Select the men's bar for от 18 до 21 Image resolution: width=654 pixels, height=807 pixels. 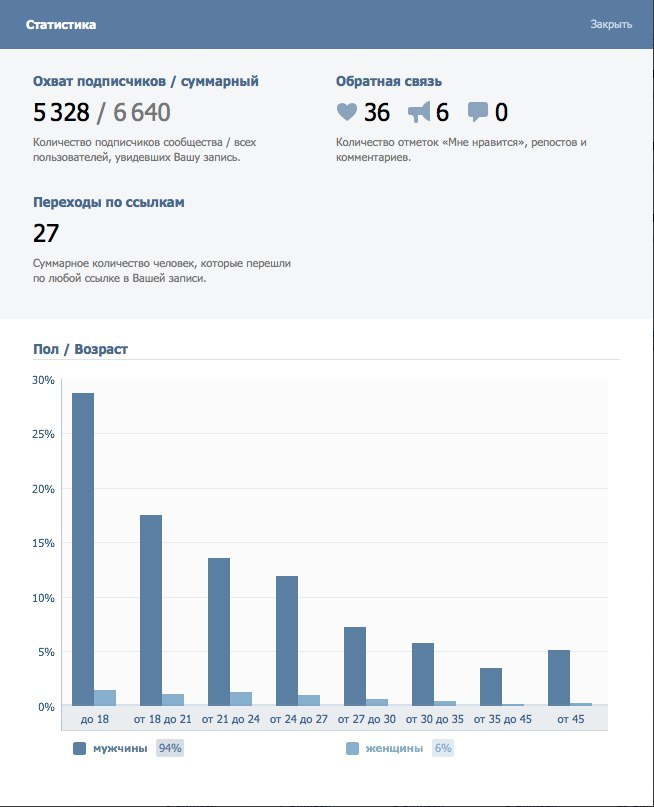pos(151,610)
